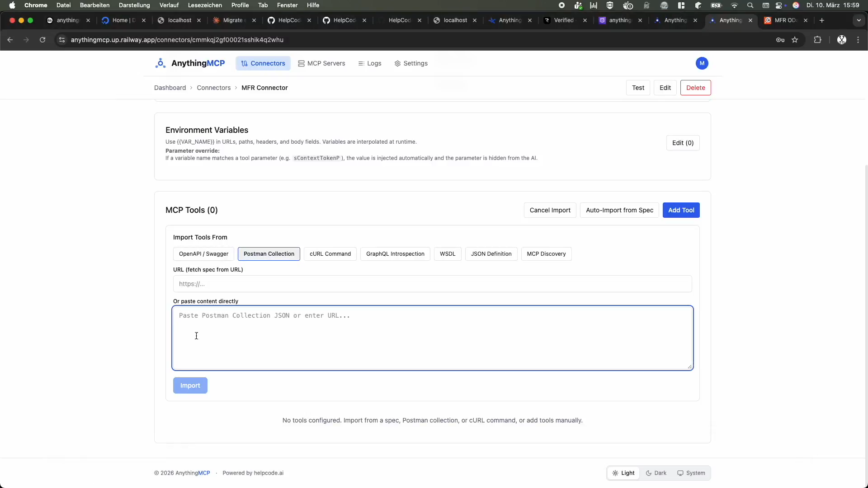
Task: Click the Import button
Action: pos(190,385)
